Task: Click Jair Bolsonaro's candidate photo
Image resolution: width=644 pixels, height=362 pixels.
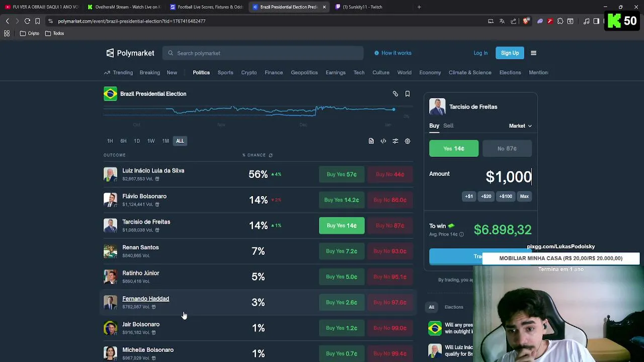Action: [x=110, y=328]
